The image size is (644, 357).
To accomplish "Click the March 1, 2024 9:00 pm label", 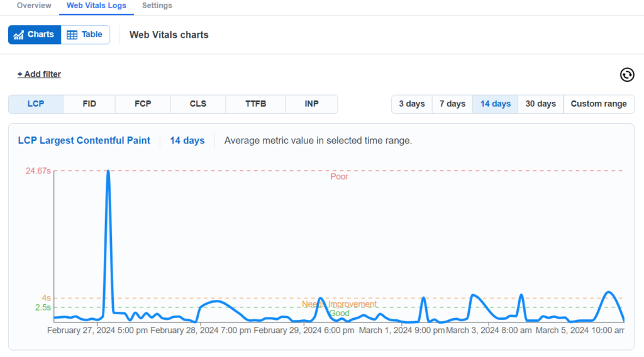I will 402,331.
